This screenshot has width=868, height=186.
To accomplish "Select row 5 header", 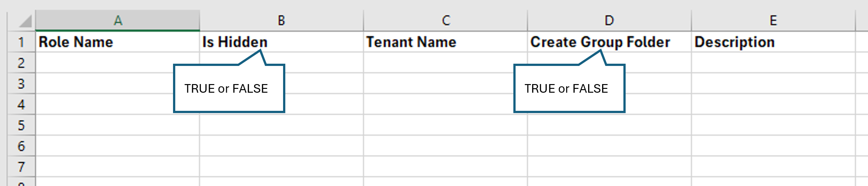I will (x=21, y=125).
